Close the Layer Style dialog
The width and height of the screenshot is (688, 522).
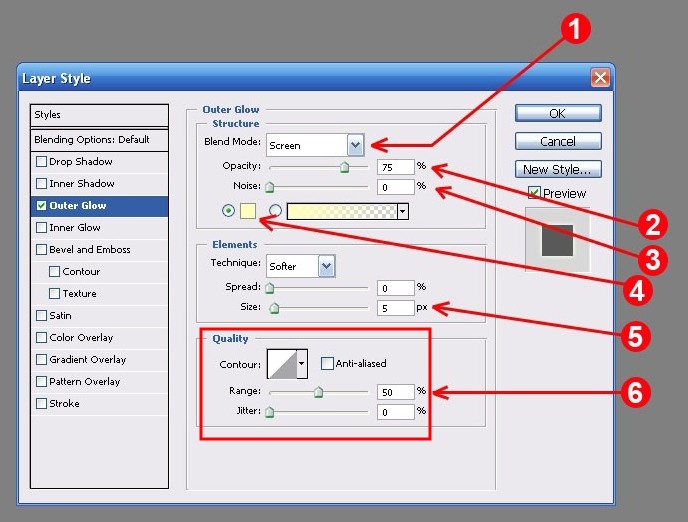tap(600, 78)
